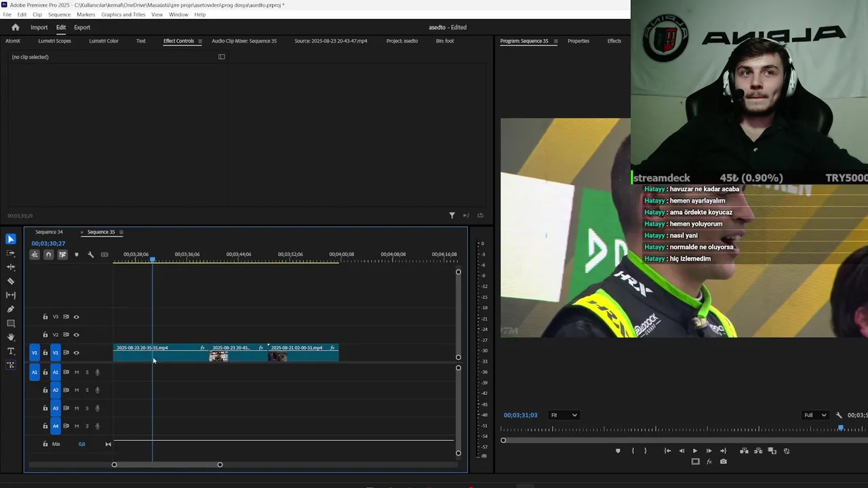The image size is (868, 488).
Task: Mark Out point in Program monitor
Action: coord(645,451)
